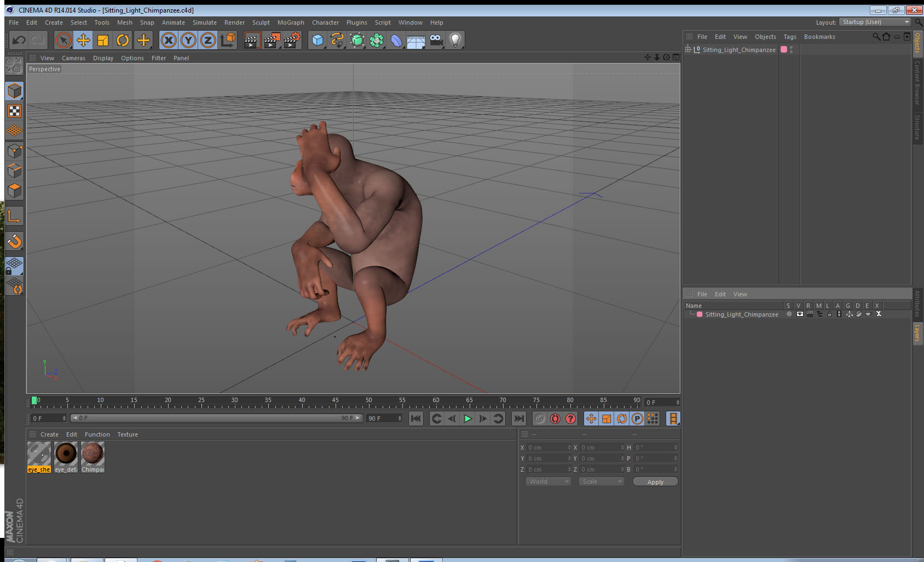Toggle Z axis lock

[208, 40]
